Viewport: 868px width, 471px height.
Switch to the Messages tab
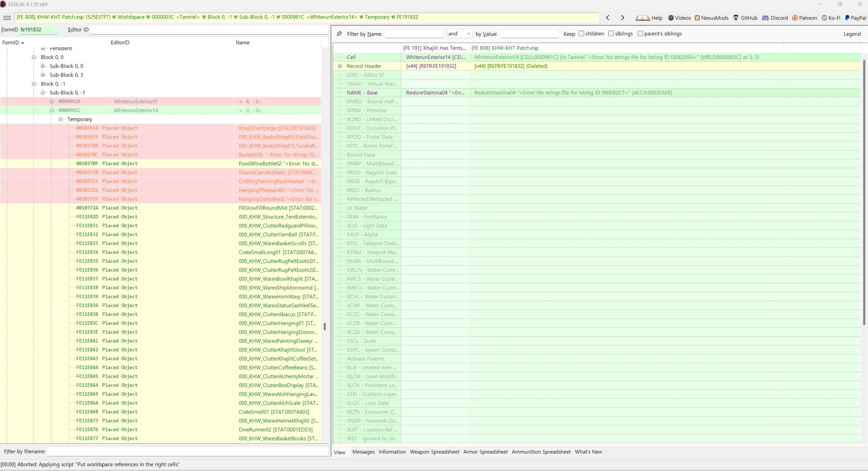click(x=363, y=452)
